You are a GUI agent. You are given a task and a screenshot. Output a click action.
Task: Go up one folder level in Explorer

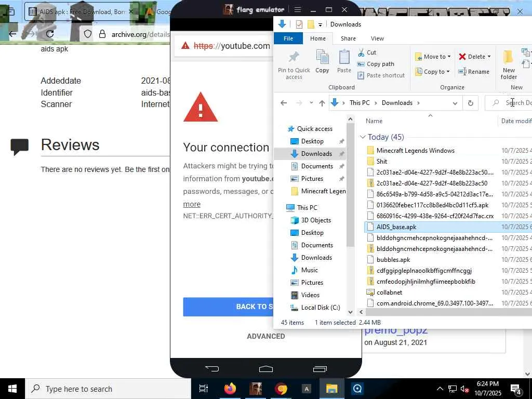pyautogui.click(x=322, y=103)
